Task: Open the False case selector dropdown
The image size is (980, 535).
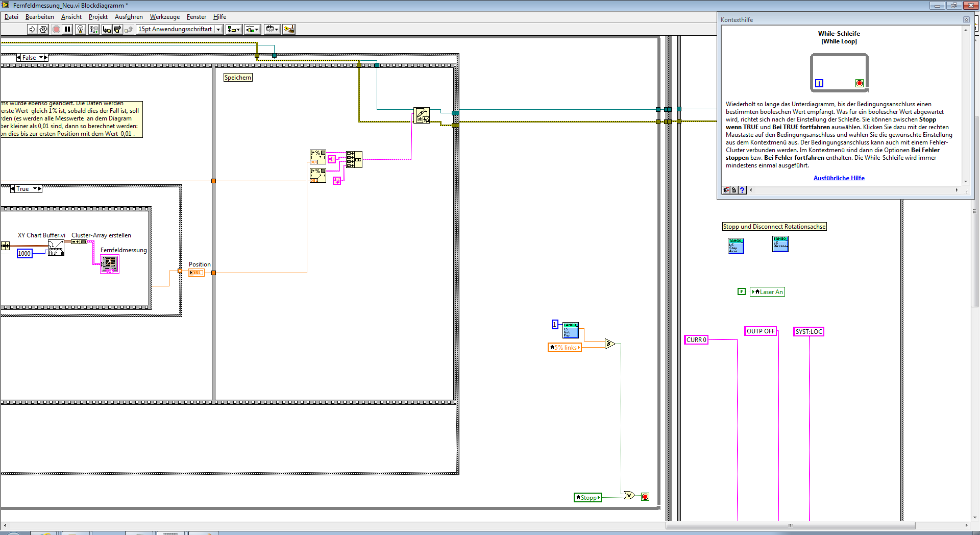Action: click(x=41, y=58)
